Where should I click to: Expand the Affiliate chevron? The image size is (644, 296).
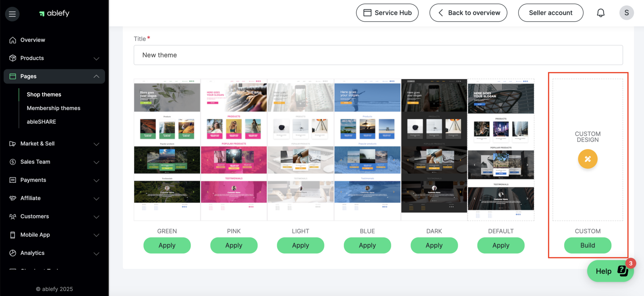click(96, 199)
